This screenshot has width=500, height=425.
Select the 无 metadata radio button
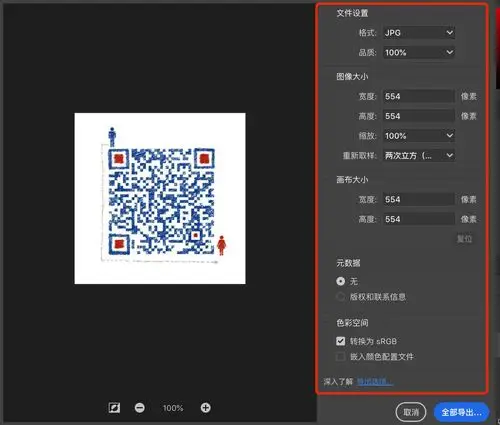[340, 281]
